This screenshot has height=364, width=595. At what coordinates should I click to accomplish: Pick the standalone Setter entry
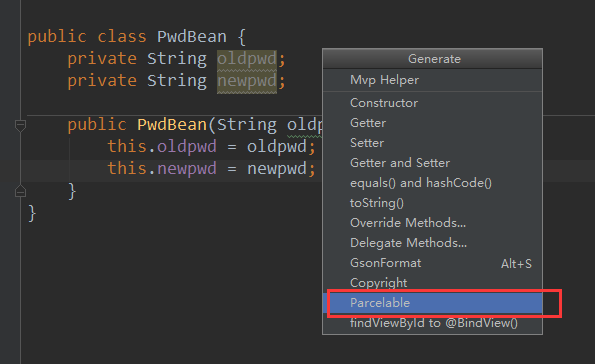tap(432, 143)
